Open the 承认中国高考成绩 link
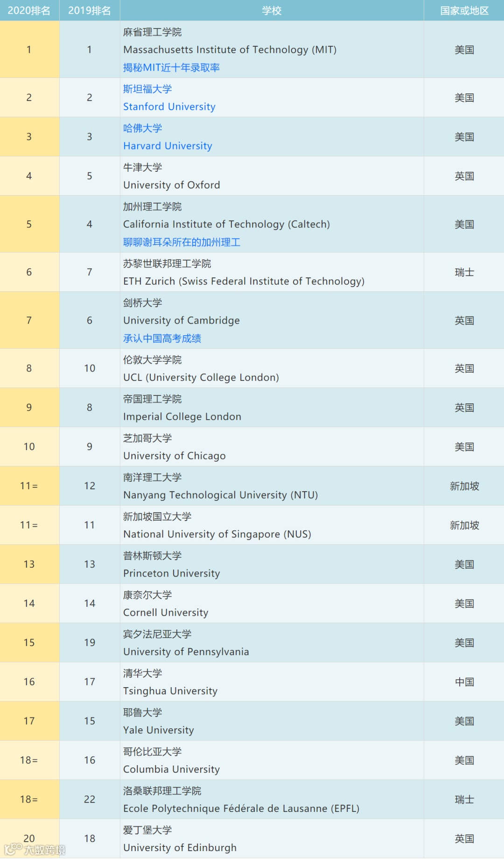 [162, 338]
